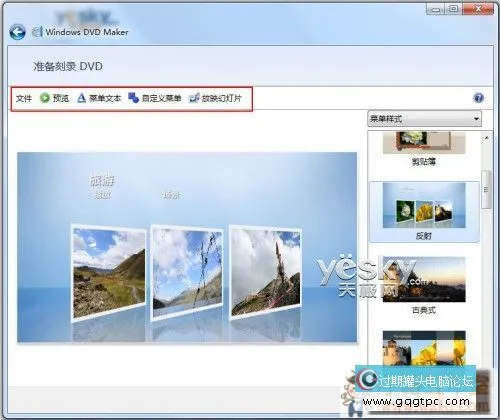The height and width of the screenshot is (420, 500).
Task: Select the yellow flowers menu style thumbnail
Action: [424, 348]
